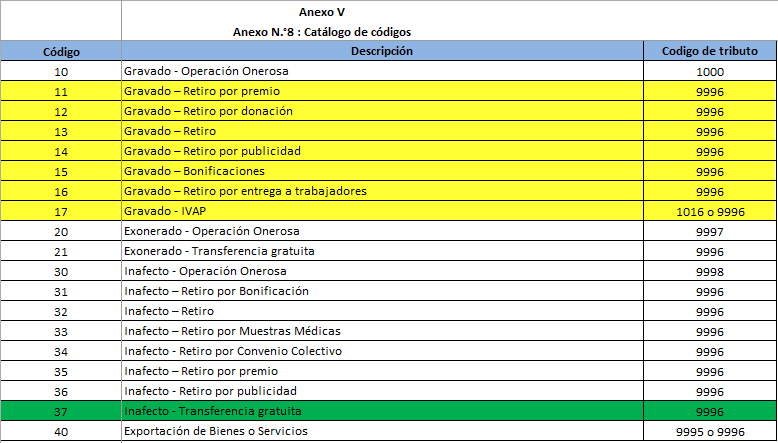Select code cell 12

click(61, 111)
